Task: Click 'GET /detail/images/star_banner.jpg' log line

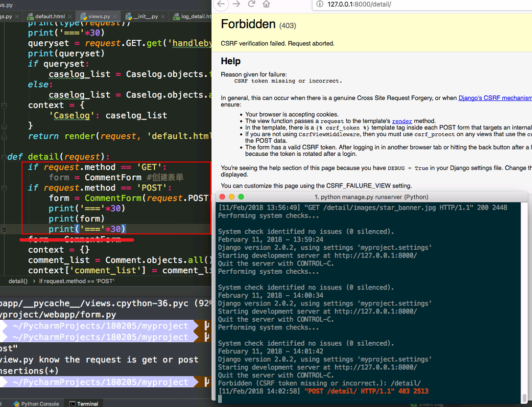Action: 362,208
